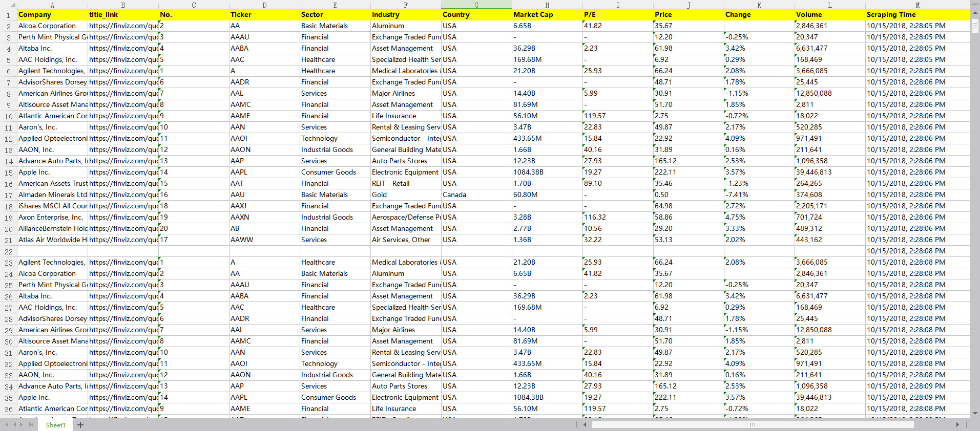Viewport: 980px width, 431px height.
Task: Go to the previous sheet with the arrow
Action: (x=14, y=425)
